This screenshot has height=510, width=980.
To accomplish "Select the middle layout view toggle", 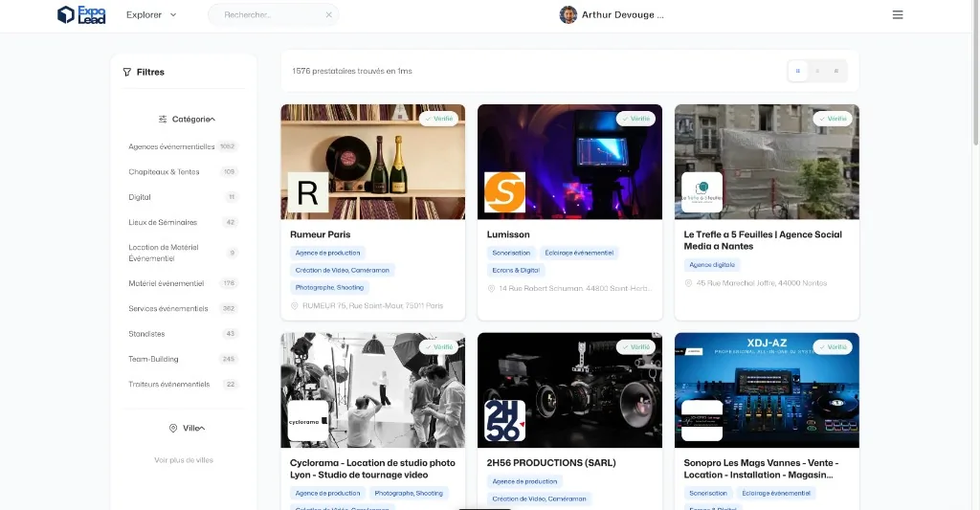I will pyautogui.click(x=817, y=71).
